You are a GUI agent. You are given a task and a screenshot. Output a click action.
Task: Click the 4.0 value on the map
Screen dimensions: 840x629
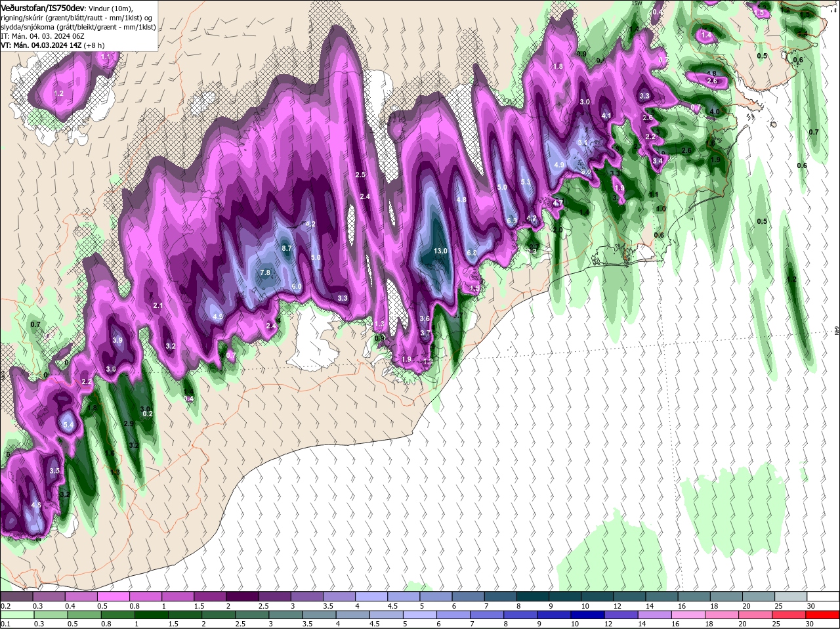(x=715, y=112)
